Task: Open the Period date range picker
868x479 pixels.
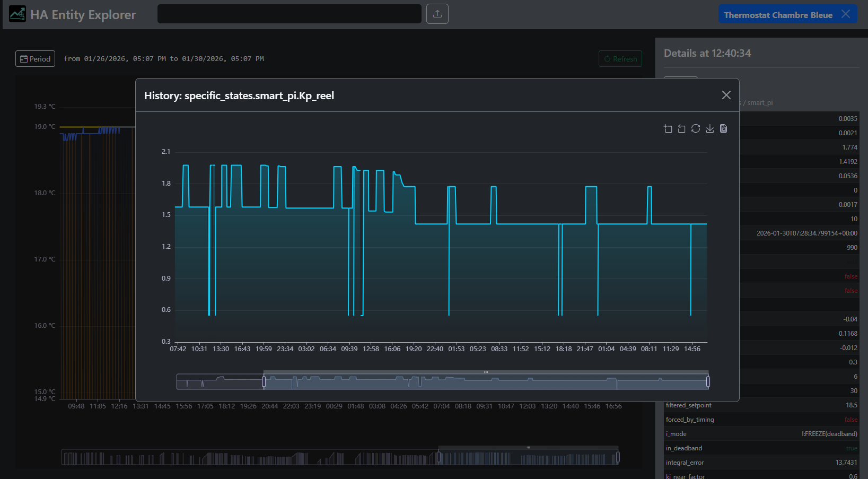Action: tap(36, 59)
